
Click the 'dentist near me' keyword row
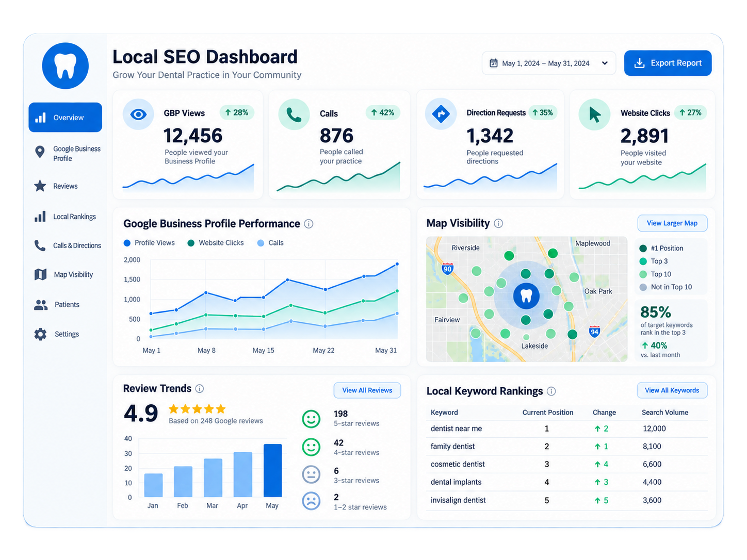[567, 429]
